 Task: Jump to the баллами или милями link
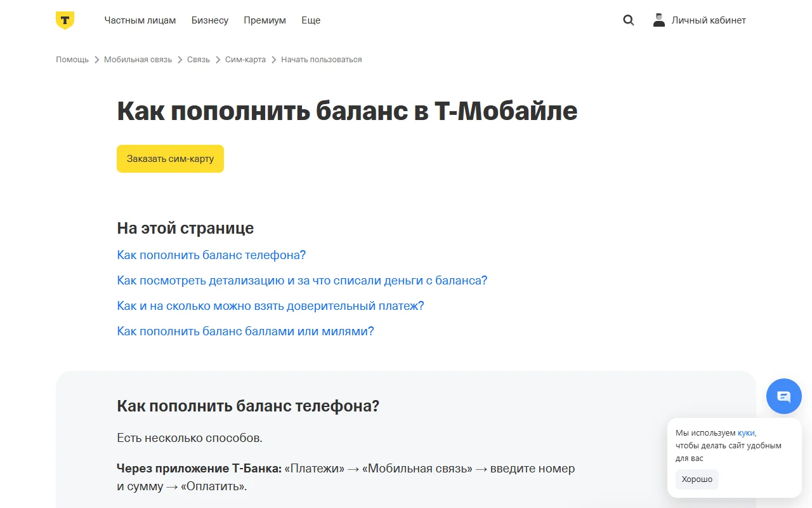click(x=246, y=331)
